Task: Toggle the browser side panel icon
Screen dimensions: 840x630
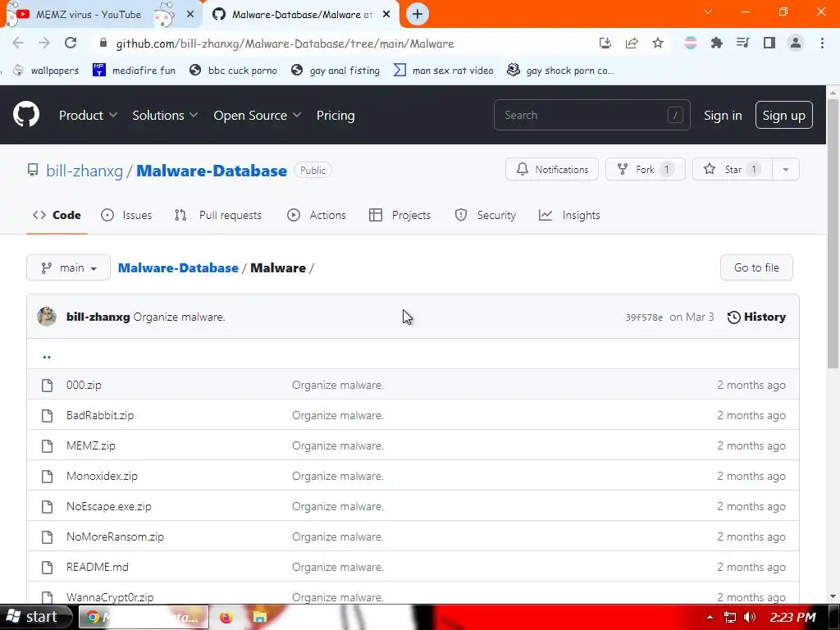Action: tap(769, 43)
